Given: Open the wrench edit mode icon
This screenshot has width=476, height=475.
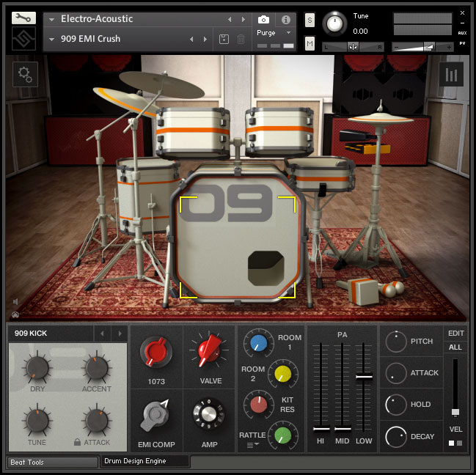Looking at the screenshot, I should tap(23, 18).
